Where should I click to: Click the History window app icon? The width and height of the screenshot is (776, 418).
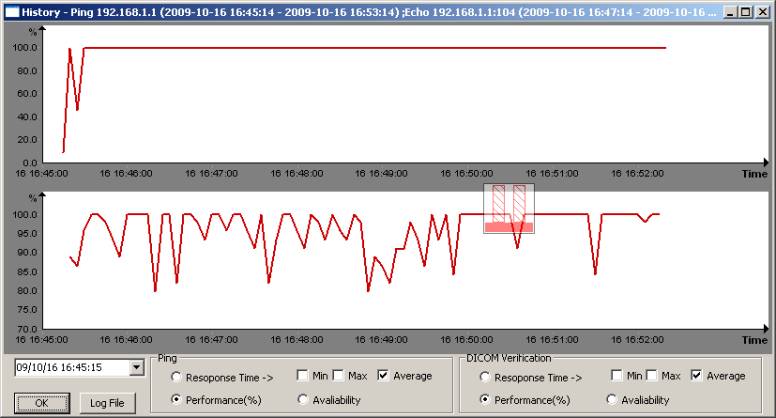(11, 11)
